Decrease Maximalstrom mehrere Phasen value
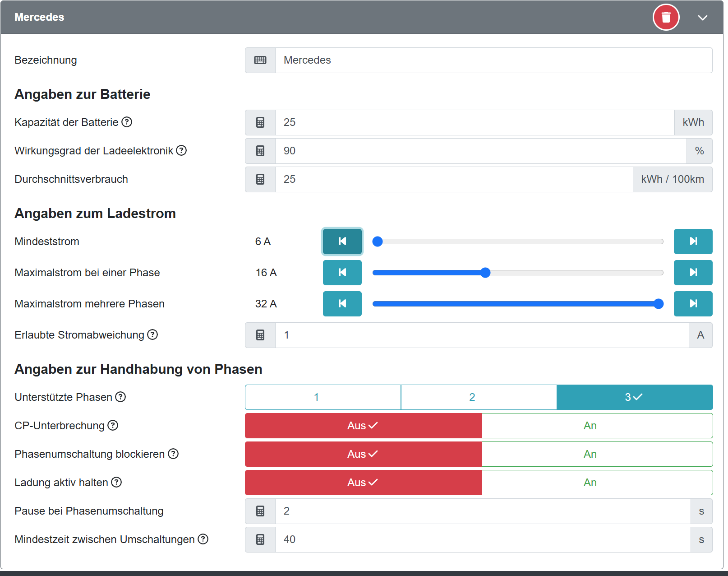The height and width of the screenshot is (576, 728). coord(342,304)
